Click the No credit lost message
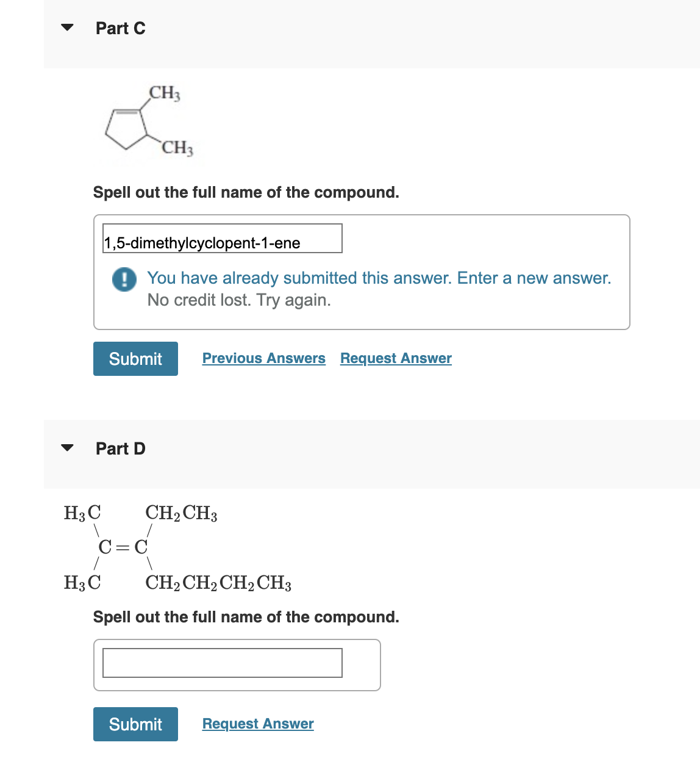The width and height of the screenshot is (700, 770). [239, 300]
